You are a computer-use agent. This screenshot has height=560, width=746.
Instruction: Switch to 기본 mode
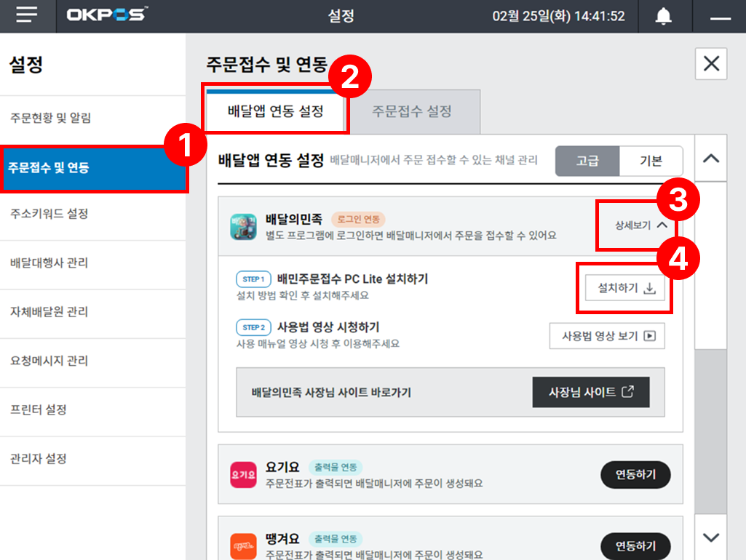click(651, 161)
